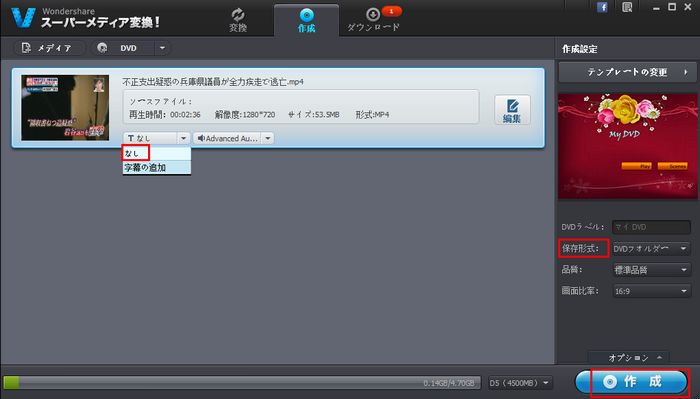Focus the DVDラベル input field
The height and width of the screenshot is (399, 700).
tap(651, 227)
